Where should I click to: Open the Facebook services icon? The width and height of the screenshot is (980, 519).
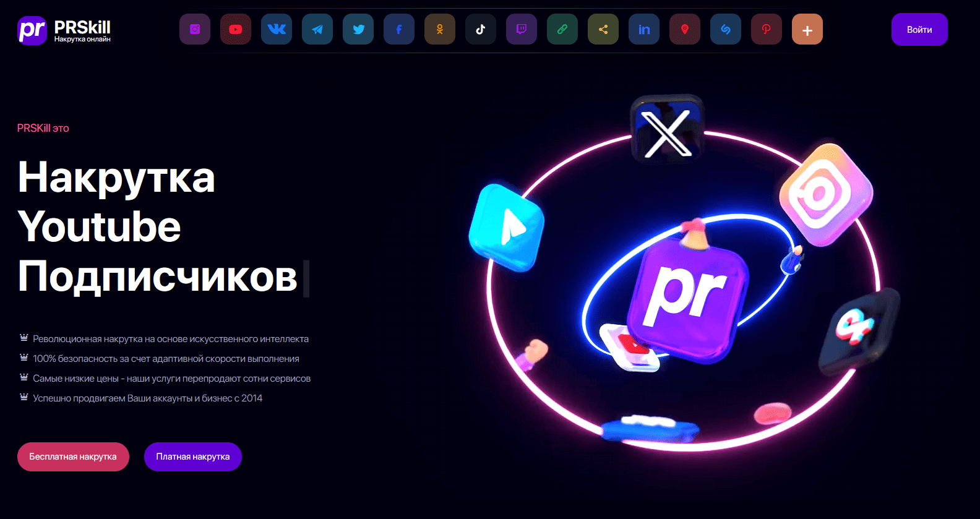pos(399,29)
